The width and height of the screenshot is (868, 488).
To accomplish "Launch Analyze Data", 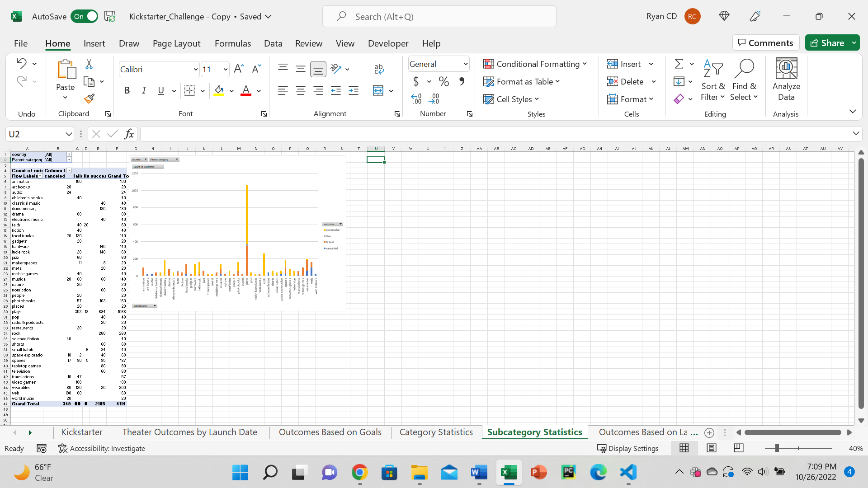I will pyautogui.click(x=786, y=80).
